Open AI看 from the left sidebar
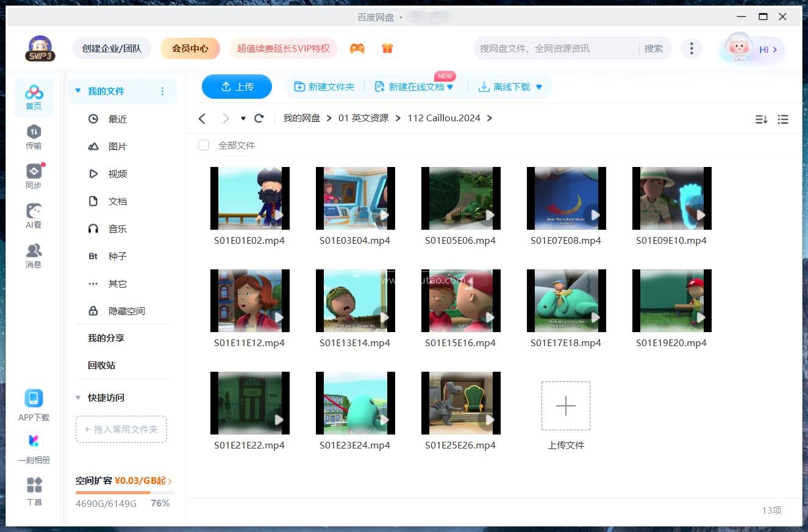This screenshot has height=532, width=808. coord(34,215)
